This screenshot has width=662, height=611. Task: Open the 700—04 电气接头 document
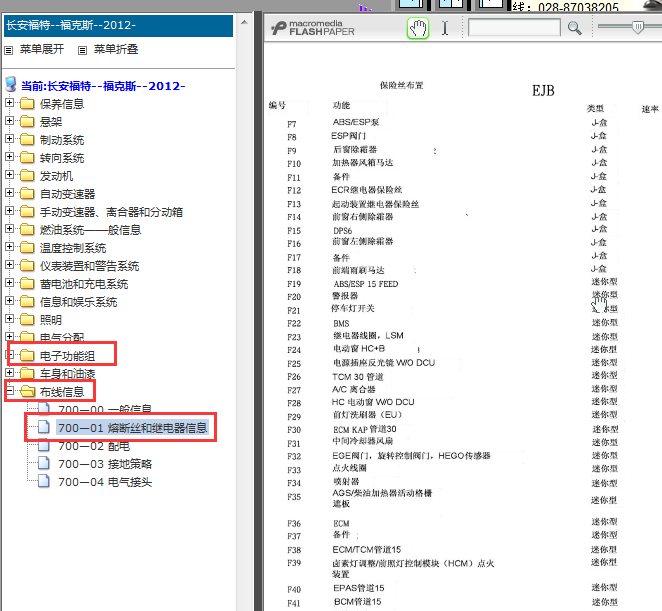point(105,482)
